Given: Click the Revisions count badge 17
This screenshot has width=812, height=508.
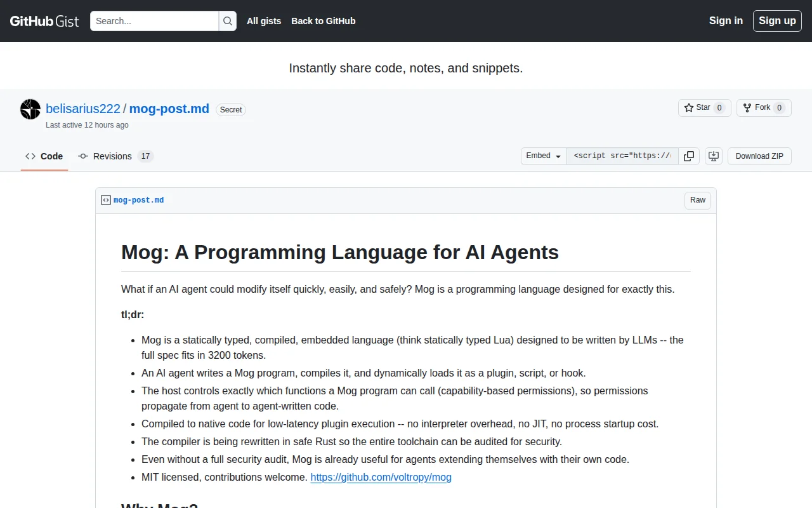Looking at the screenshot, I should click(145, 156).
